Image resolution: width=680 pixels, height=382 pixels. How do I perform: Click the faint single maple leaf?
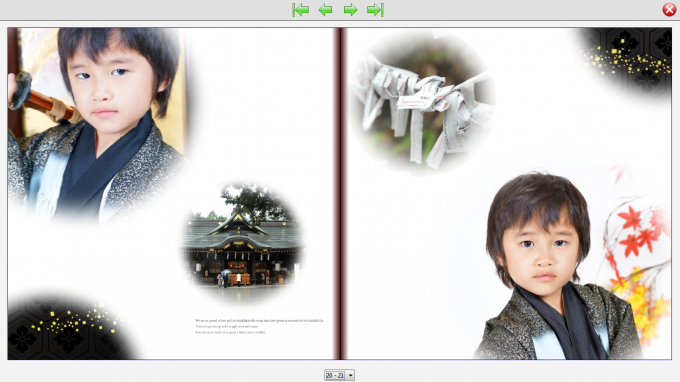click(621, 172)
